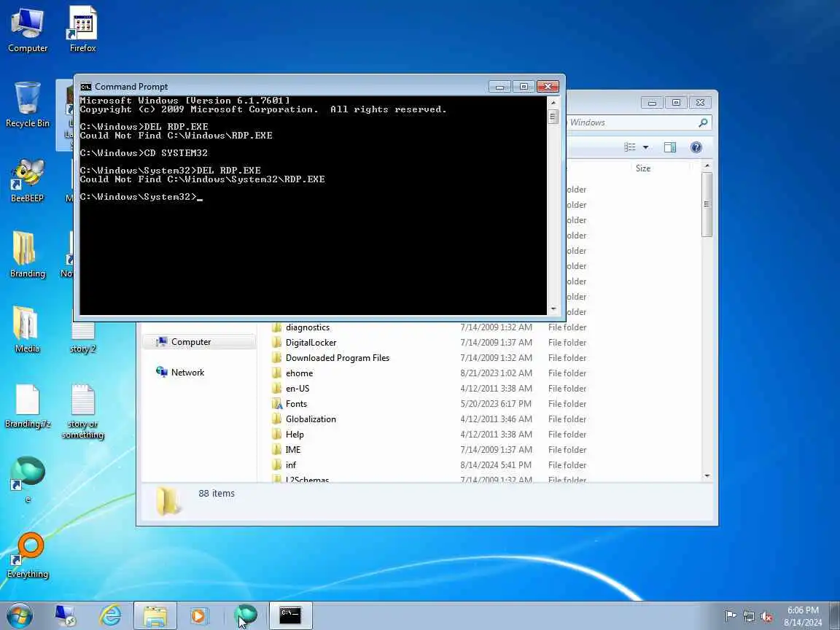Image resolution: width=840 pixels, height=630 pixels.
Task: Maximize the Explorer window
Action: tap(676, 102)
